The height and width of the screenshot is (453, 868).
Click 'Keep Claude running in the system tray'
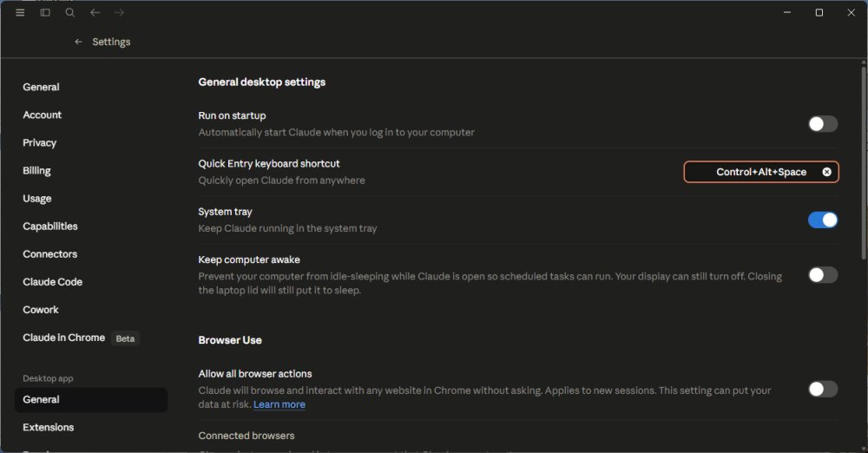(287, 228)
